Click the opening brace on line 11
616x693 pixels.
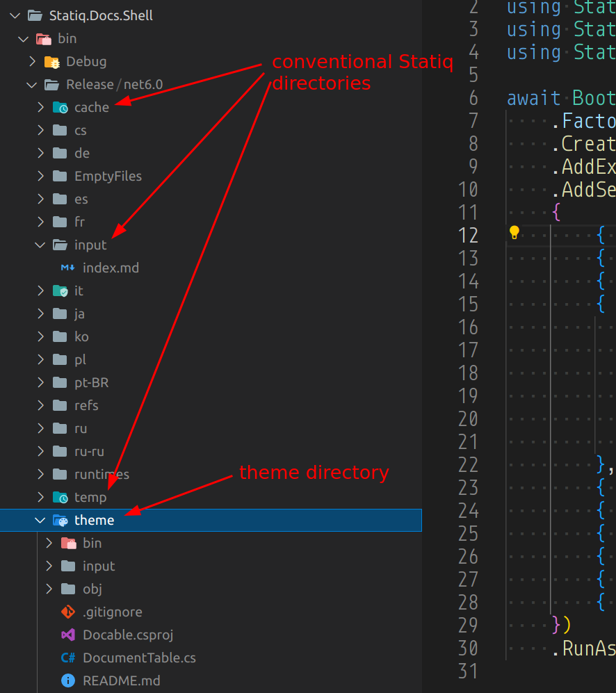(x=556, y=213)
